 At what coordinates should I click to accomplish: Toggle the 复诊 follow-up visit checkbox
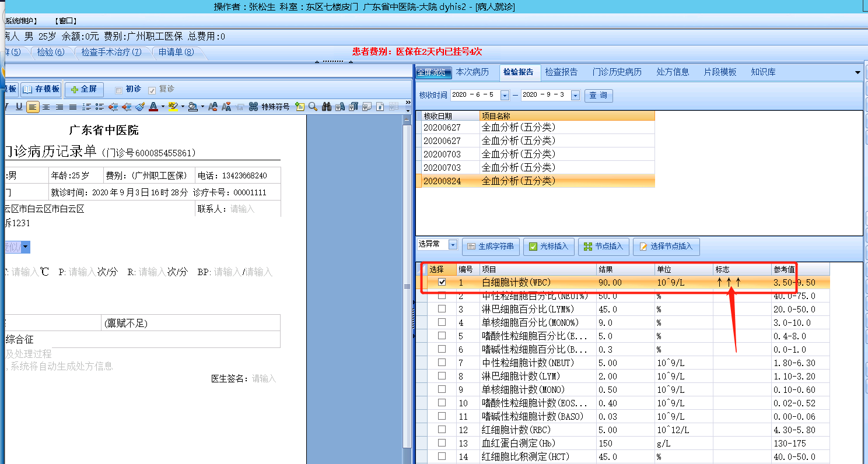[152, 90]
